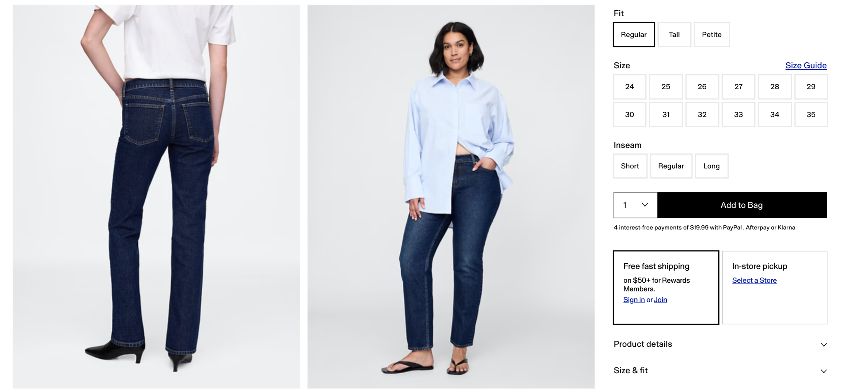Click Select a Store link
The width and height of the screenshot is (868, 391).
point(754,280)
